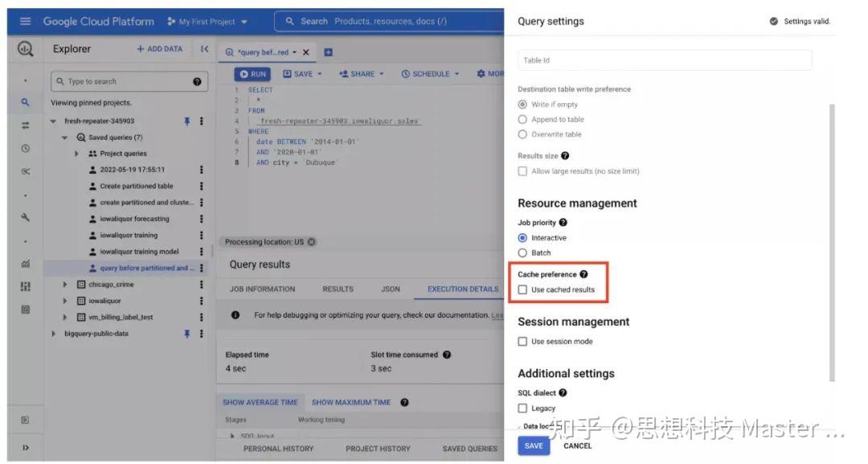Image resolution: width=868 pixels, height=464 pixels.
Task: Cancel the query settings panel
Action: tap(577, 446)
